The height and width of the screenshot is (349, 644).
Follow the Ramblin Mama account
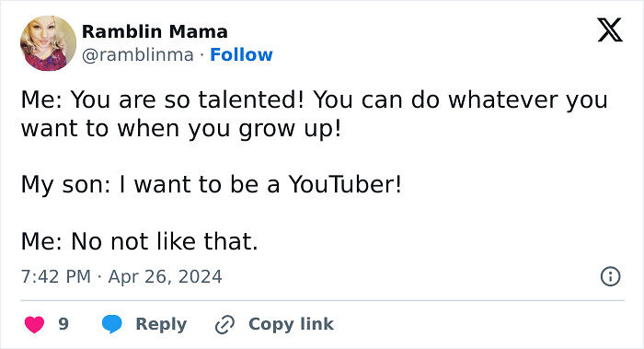click(x=241, y=54)
